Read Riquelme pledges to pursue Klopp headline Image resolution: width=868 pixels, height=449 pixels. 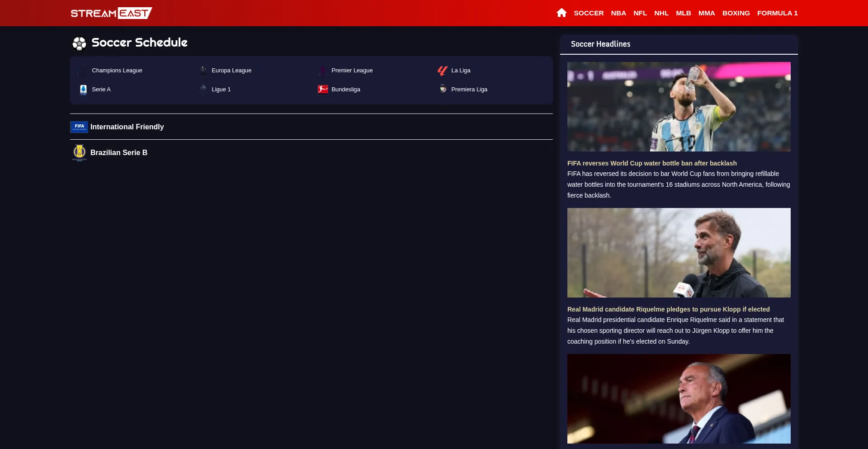(668, 309)
